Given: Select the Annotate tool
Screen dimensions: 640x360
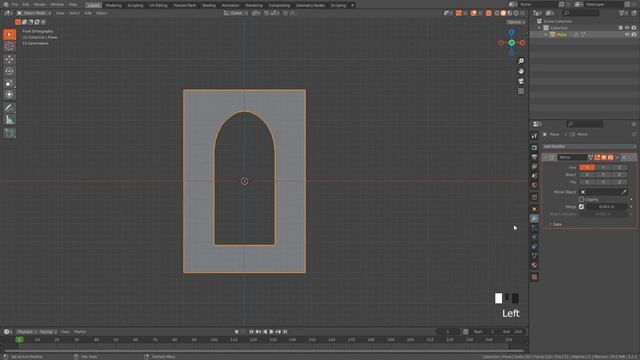Looking at the screenshot, I should [9, 108].
